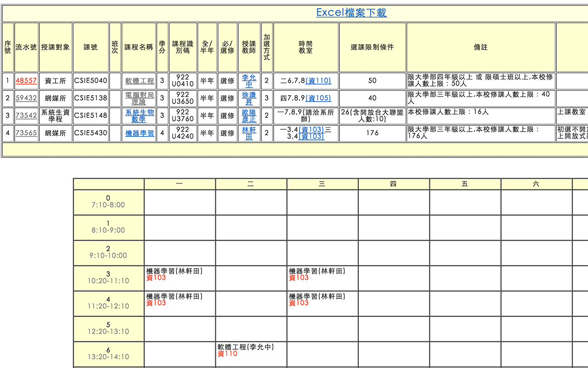588x368 pixels.
Task: Click timetable Monday header 一
Action: (180, 184)
